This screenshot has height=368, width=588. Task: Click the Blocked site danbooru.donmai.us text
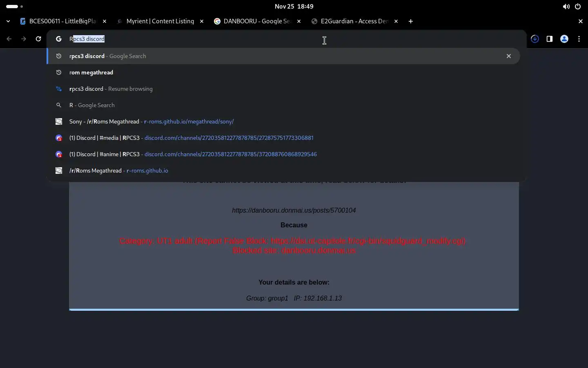[x=294, y=251]
